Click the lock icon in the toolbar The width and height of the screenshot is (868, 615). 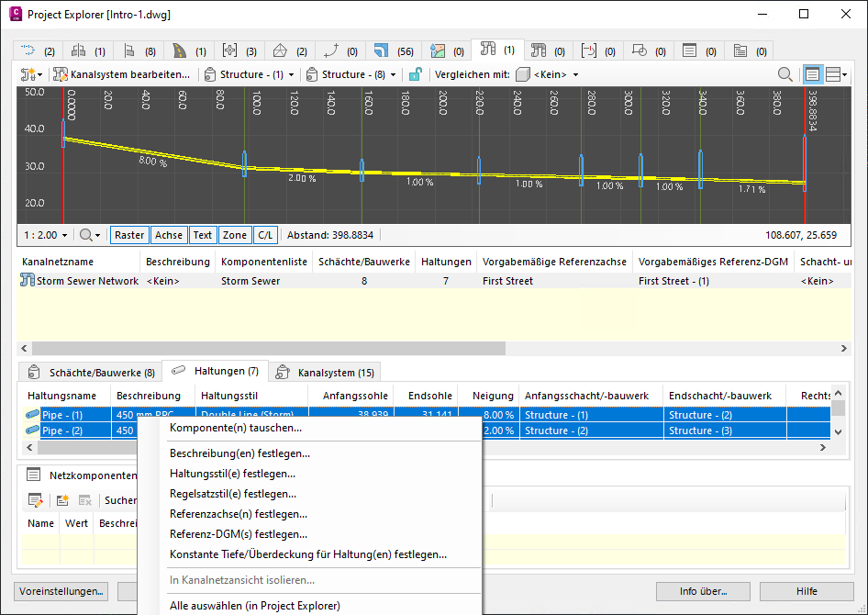point(416,74)
